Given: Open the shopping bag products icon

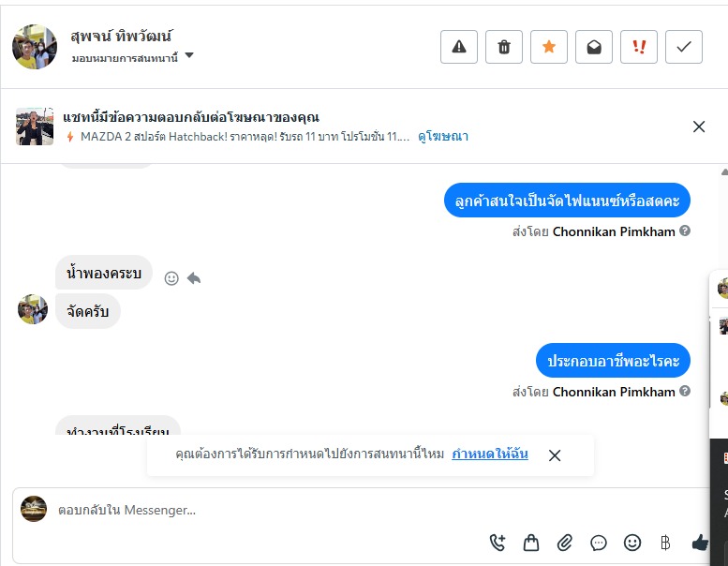Looking at the screenshot, I should (531, 542).
